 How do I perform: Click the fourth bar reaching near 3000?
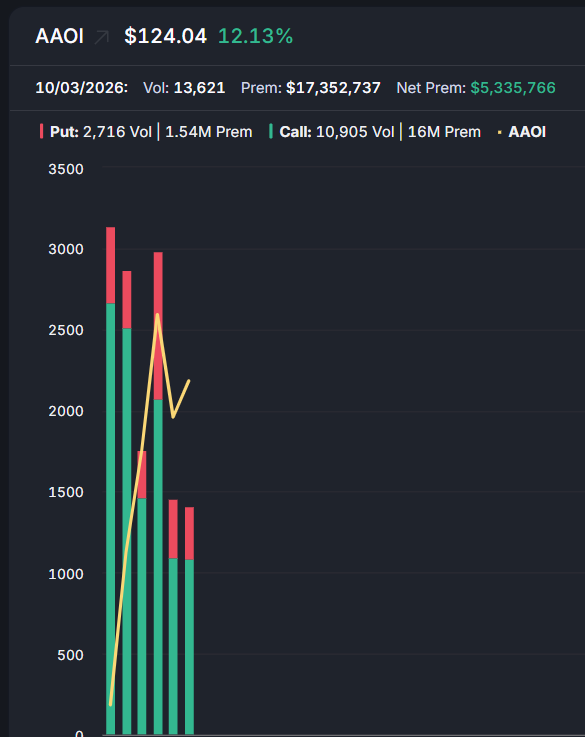158,493
